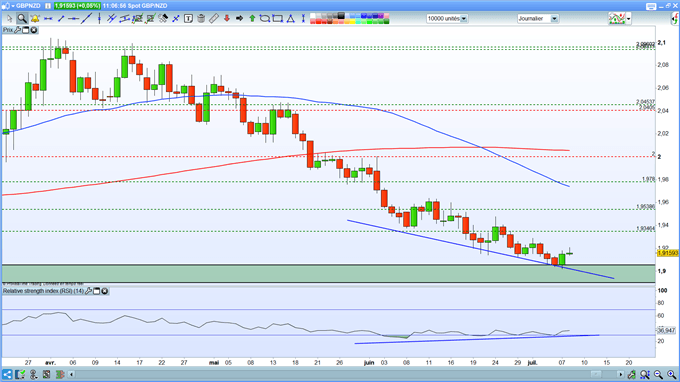This screenshot has width=680, height=382.
Task: Pick the white color swatch
Action: pyautogui.click(x=313, y=16)
